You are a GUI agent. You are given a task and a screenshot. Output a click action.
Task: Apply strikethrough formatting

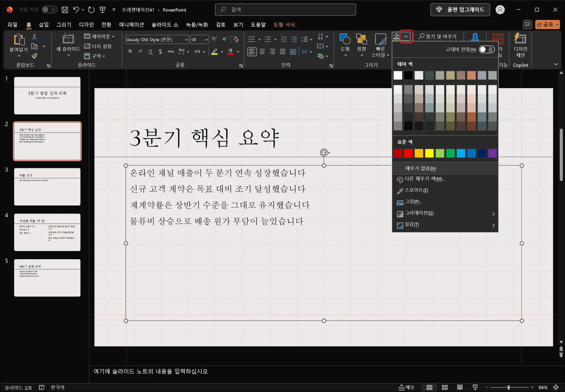click(x=171, y=52)
